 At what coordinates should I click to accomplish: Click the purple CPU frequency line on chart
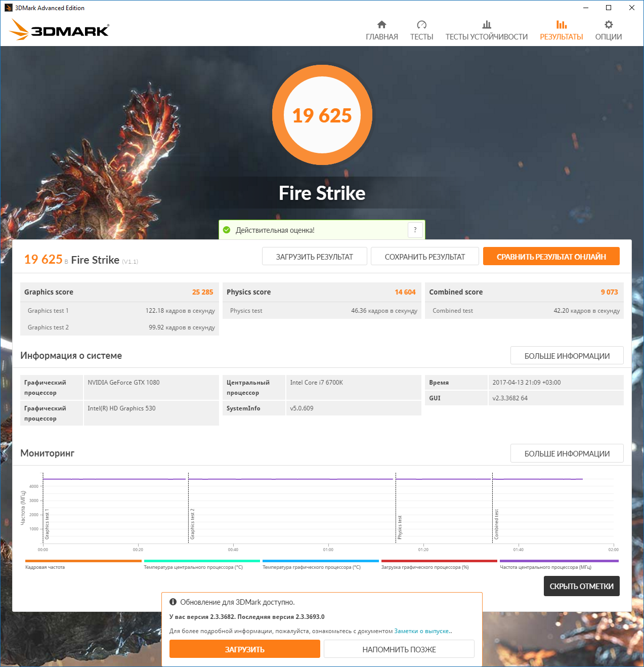313,479
